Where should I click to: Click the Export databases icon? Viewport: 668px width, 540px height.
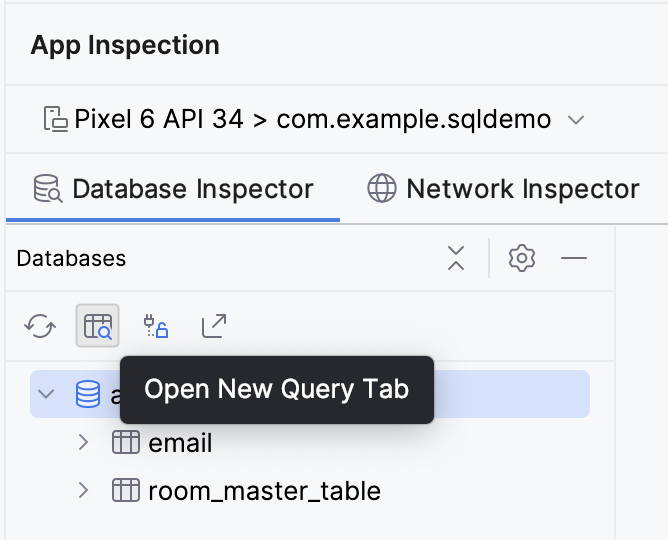(214, 326)
